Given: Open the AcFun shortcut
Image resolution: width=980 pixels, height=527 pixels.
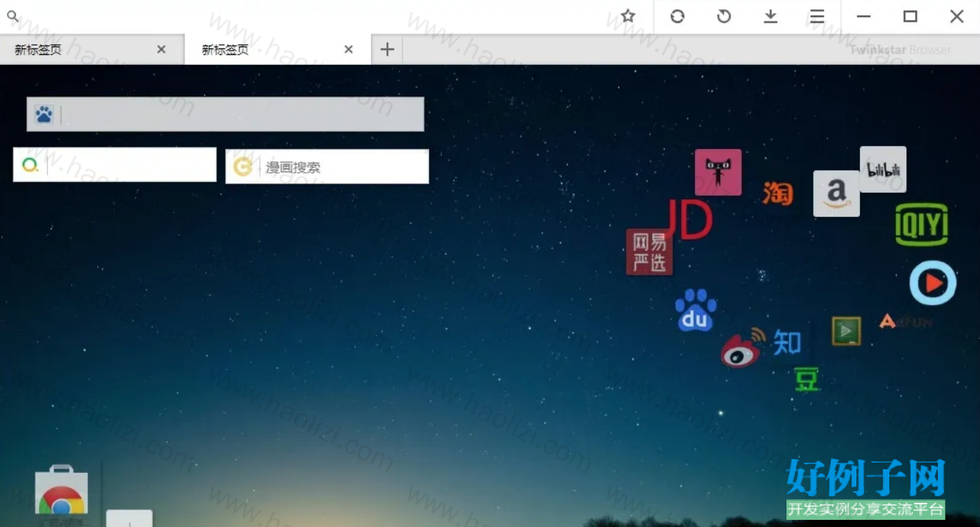Looking at the screenshot, I should coord(905,321).
